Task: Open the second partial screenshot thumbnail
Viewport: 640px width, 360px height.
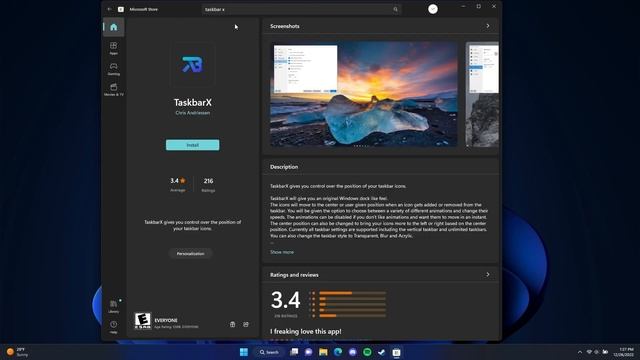Action: (482, 94)
